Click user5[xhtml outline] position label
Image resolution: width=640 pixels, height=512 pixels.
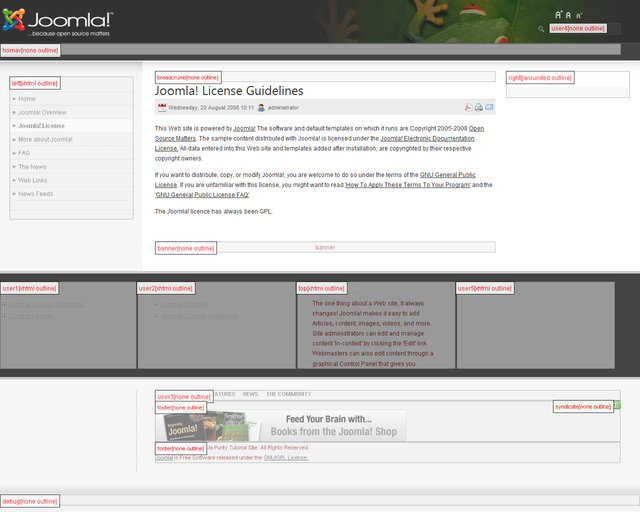coord(484,288)
